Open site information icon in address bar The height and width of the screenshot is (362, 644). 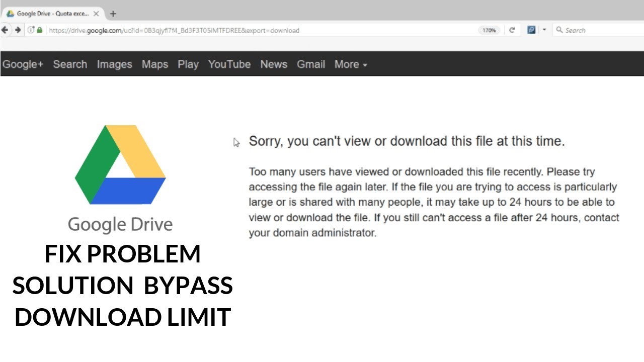pyautogui.click(x=31, y=30)
